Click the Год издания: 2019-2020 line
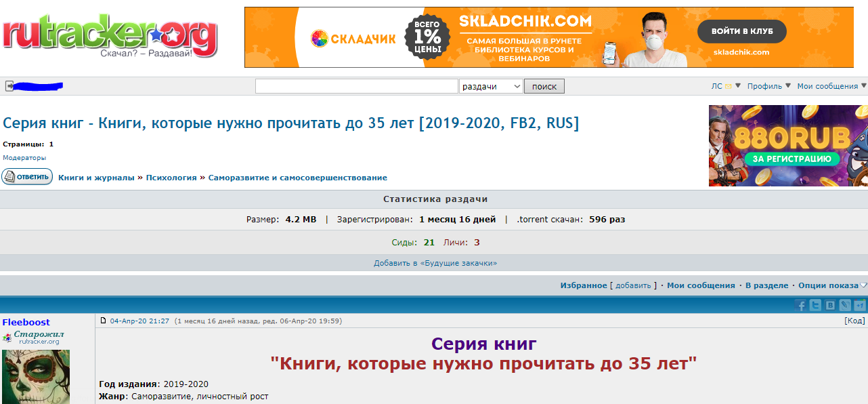 [154, 384]
